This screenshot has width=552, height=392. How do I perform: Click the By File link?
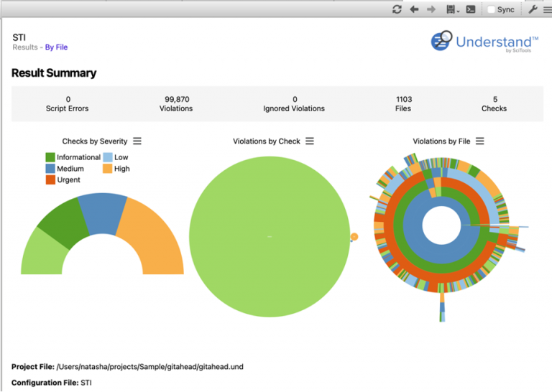(56, 47)
